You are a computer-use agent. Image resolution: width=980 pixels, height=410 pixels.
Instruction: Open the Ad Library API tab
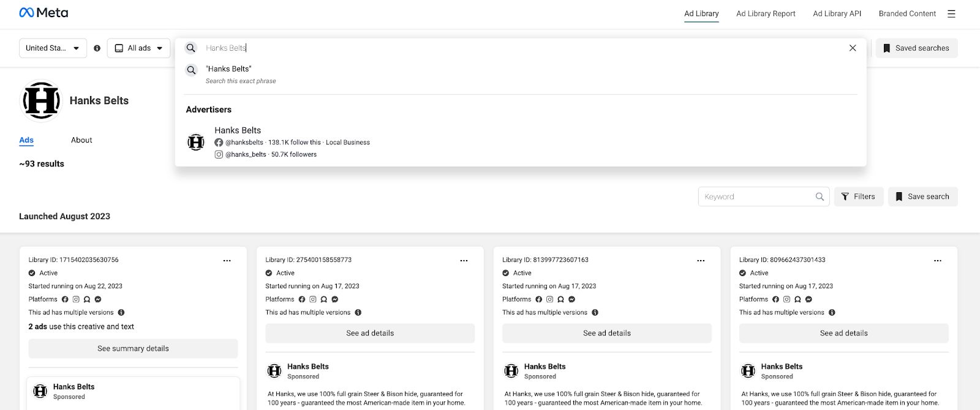point(837,13)
